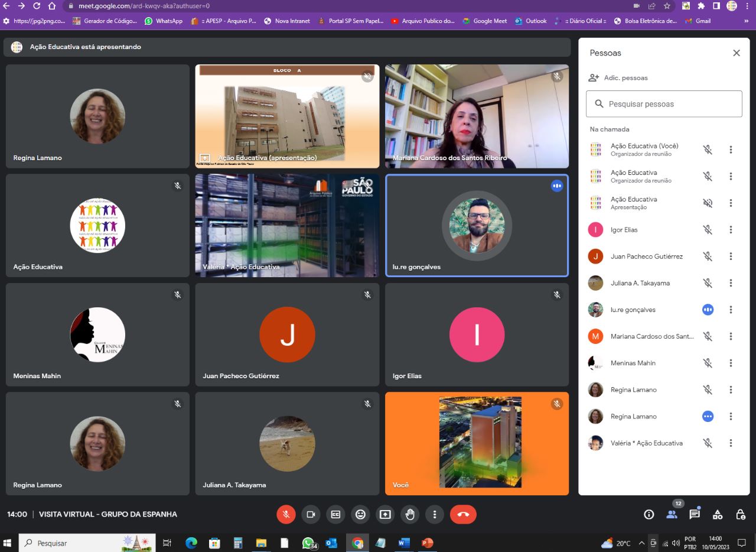Open the activities shapes icon
The image size is (756, 552).
click(718, 514)
